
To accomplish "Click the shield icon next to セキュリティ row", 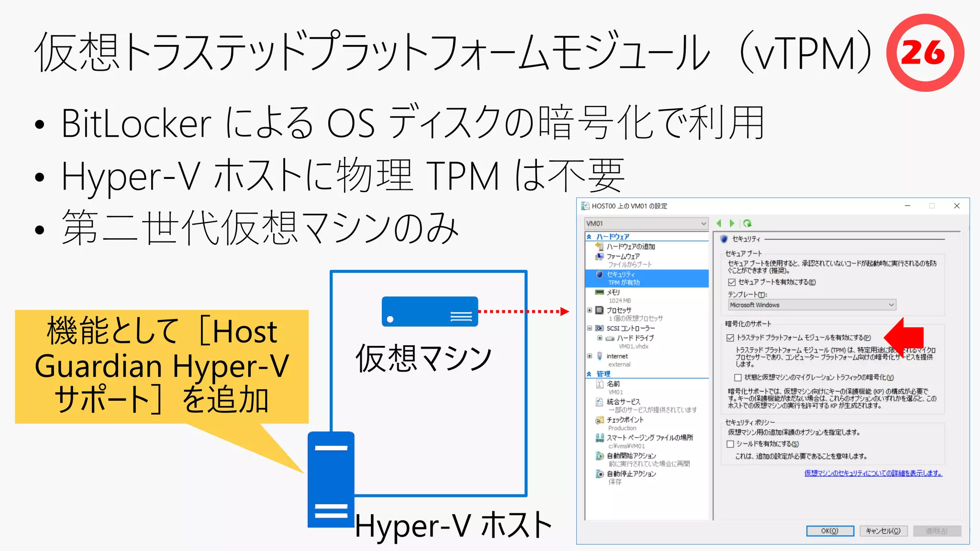I will tap(600, 275).
